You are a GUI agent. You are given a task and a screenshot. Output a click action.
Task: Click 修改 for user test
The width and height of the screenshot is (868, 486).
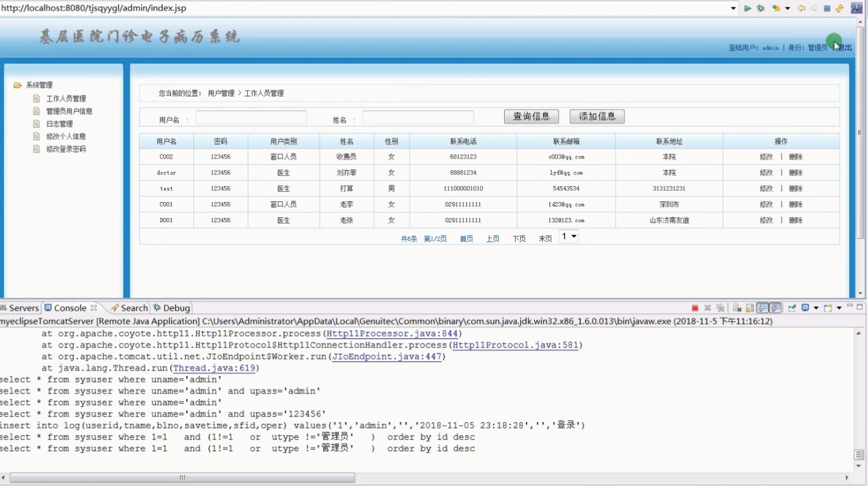click(x=766, y=189)
